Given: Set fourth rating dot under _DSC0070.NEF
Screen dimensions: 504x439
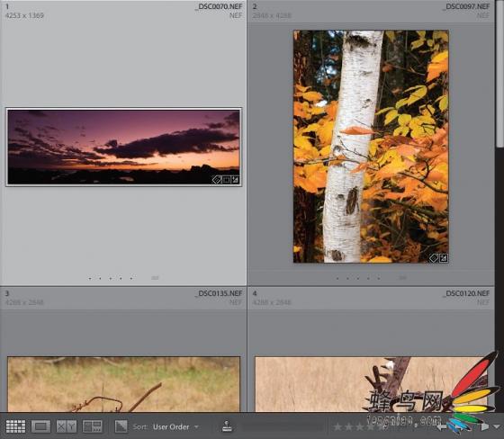Looking at the screenshot, I should (121, 278).
